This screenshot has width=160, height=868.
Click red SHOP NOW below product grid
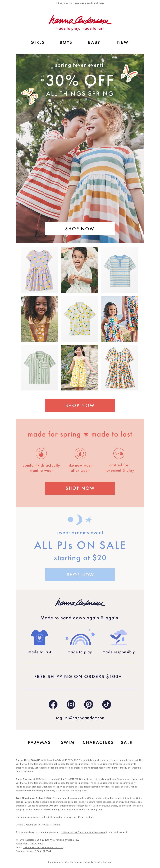[80, 405]
